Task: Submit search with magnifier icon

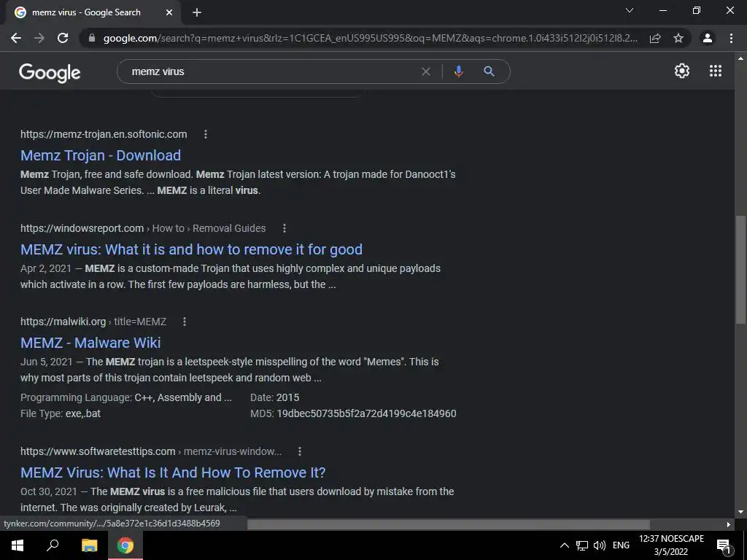Action: click(489, 71)
